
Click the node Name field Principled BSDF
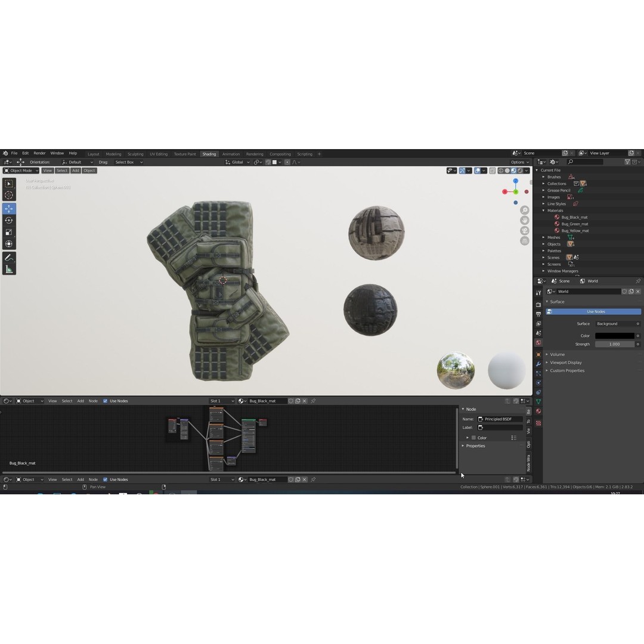(x=500, y=419)
